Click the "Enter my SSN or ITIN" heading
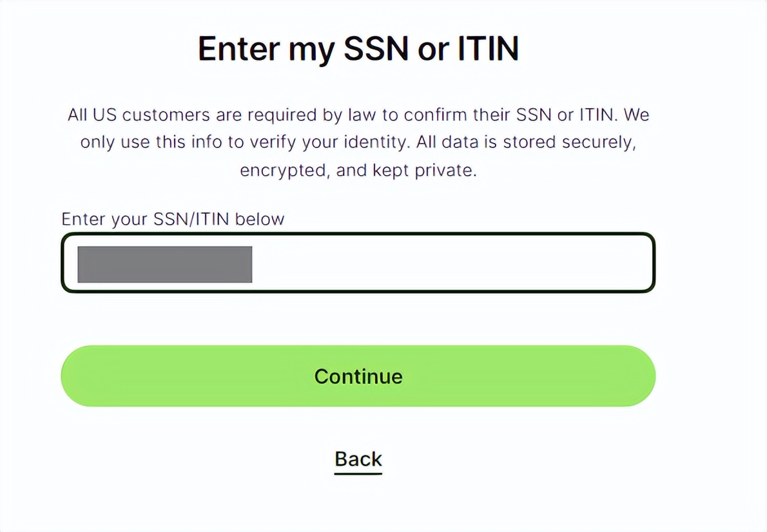Image resolution: width=767 pixels, height=532 pixels. (358, 49)
